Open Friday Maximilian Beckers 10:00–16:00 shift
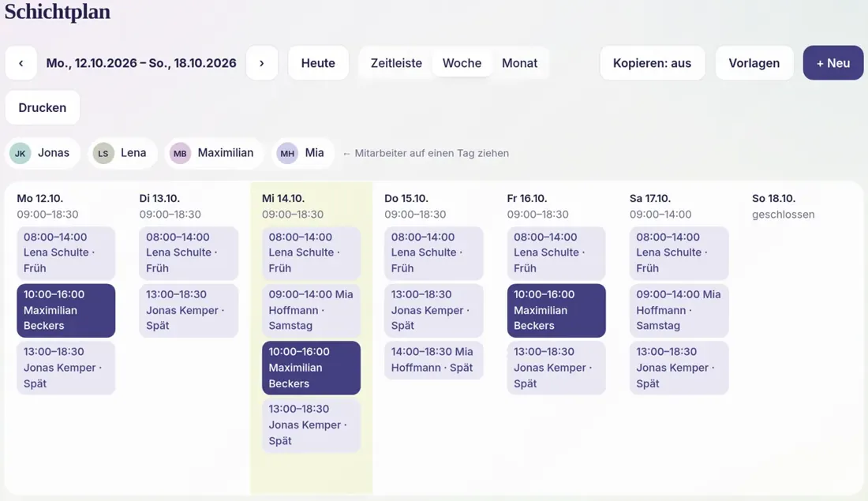Screen dimensions: 868x501 point(556,311)
